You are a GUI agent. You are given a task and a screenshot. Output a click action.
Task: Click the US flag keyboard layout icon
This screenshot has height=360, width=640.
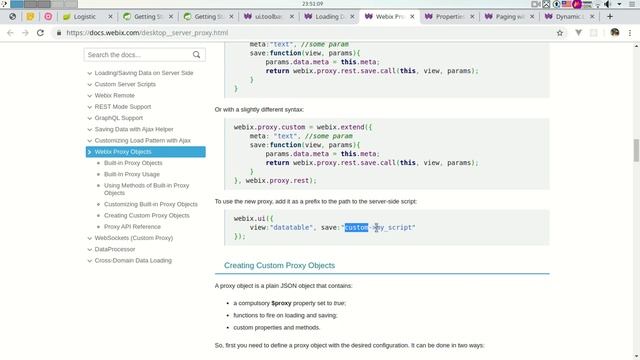pos(566,4)
